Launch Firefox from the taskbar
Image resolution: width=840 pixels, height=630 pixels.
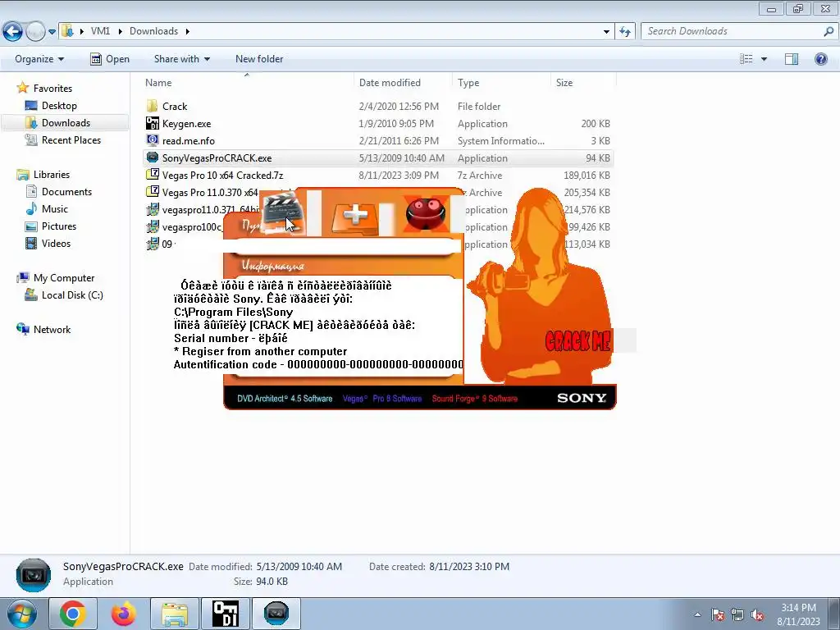tap(123, 614)
